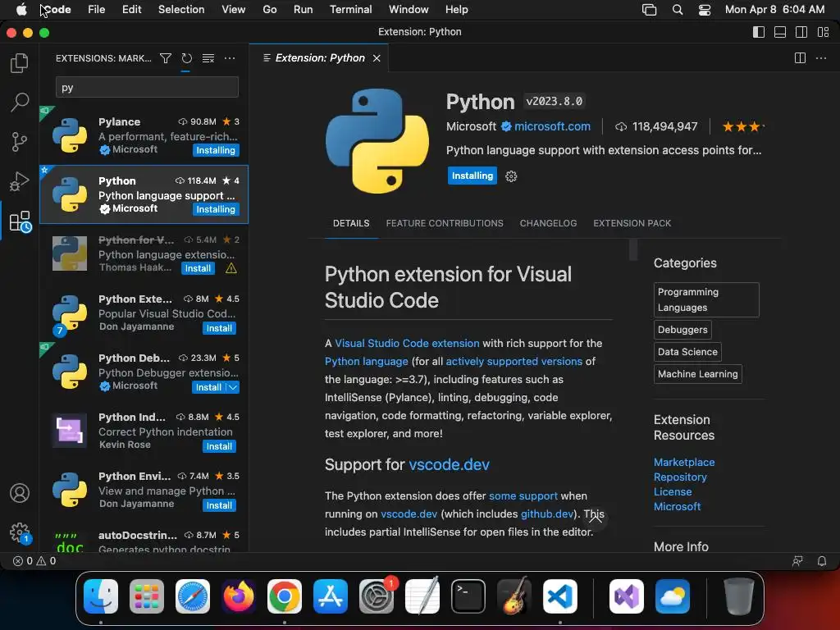Customize layout from title bar
The height and width of the screenshot is (630, 840).
(824, 32)
